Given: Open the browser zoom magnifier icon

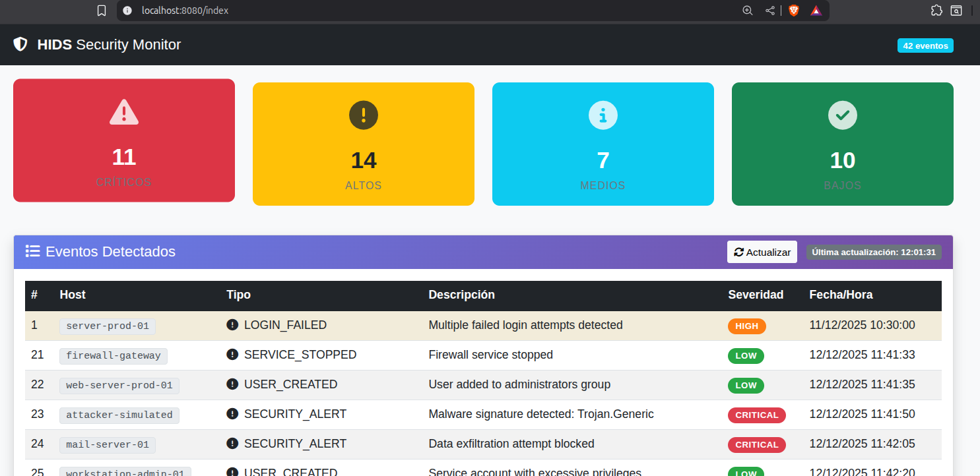Looking at the screenshot, I should tap(747, 11).
